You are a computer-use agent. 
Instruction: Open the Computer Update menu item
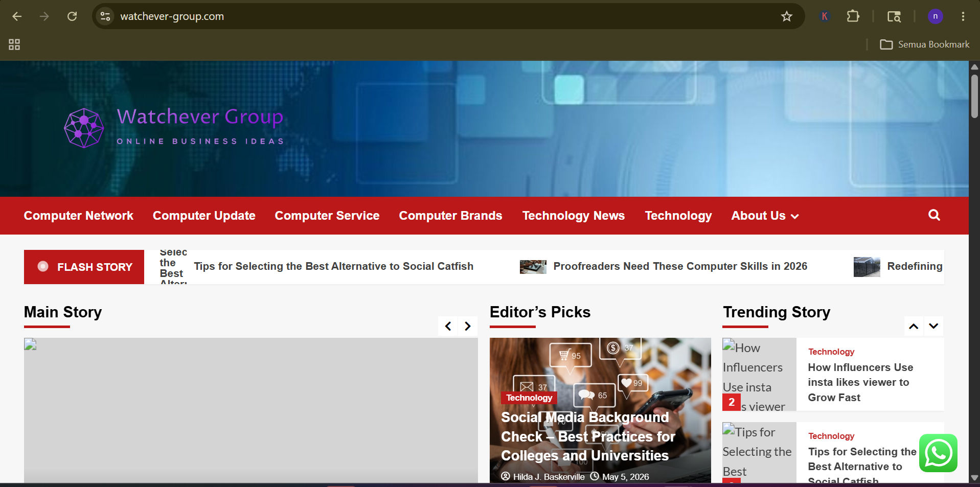coord(204,216)
